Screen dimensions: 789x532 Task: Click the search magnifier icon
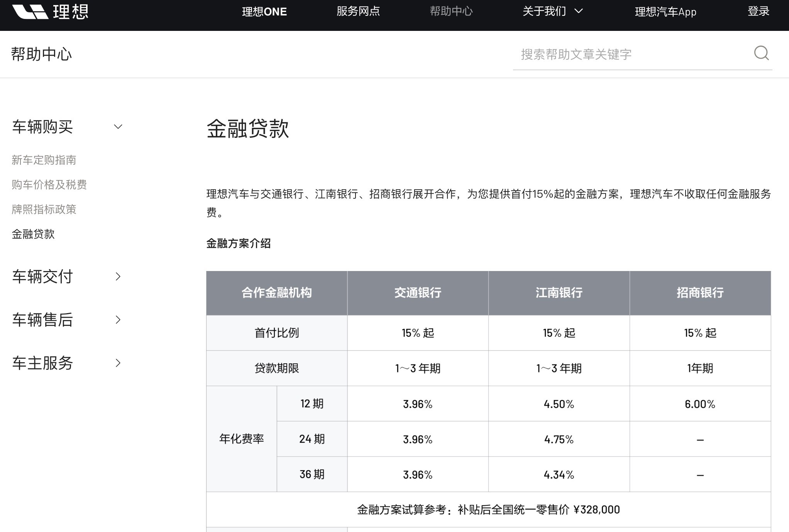point(761,54)
